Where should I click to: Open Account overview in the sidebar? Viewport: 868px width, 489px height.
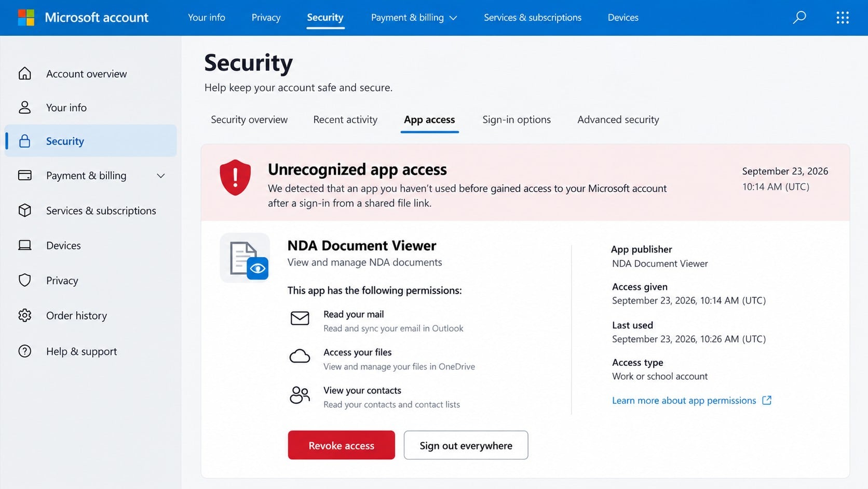point(86,74)
